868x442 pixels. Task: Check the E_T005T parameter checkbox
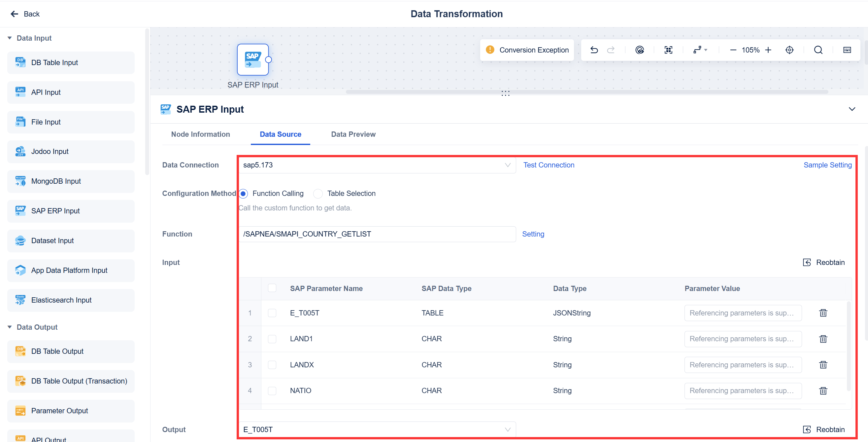(x=272, y=313)
